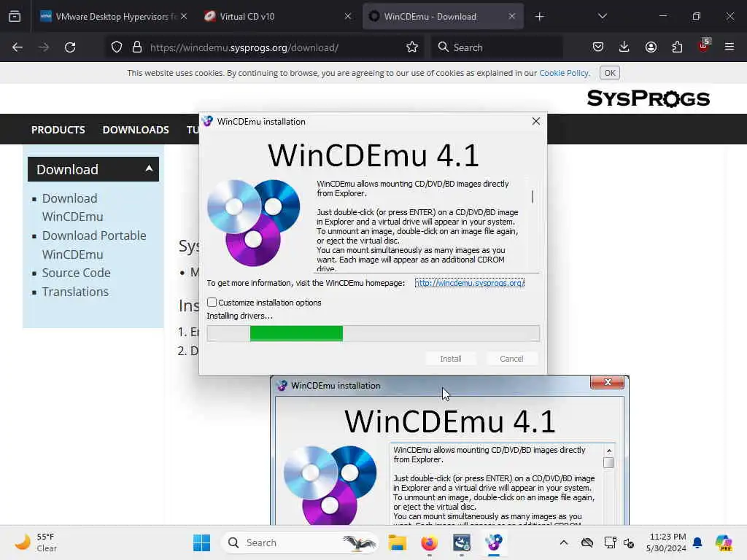Open Firefox from the taskbar

pyautogui.click(x=429, y=542)
